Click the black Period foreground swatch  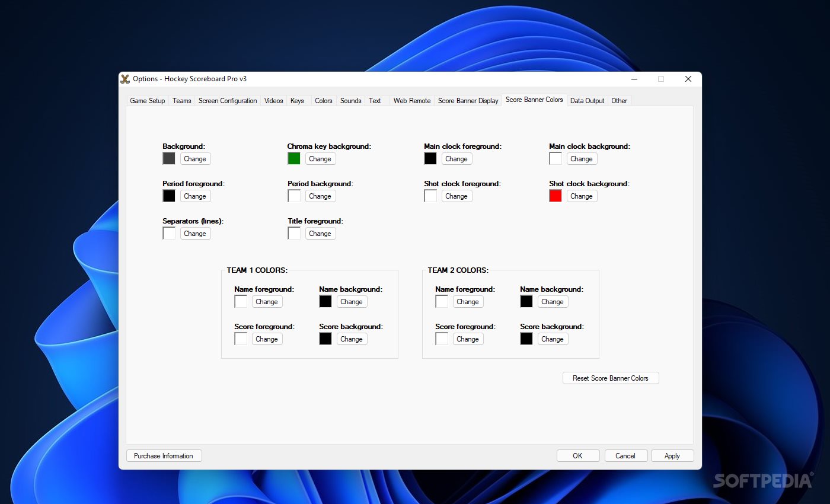tap(169, 196)
